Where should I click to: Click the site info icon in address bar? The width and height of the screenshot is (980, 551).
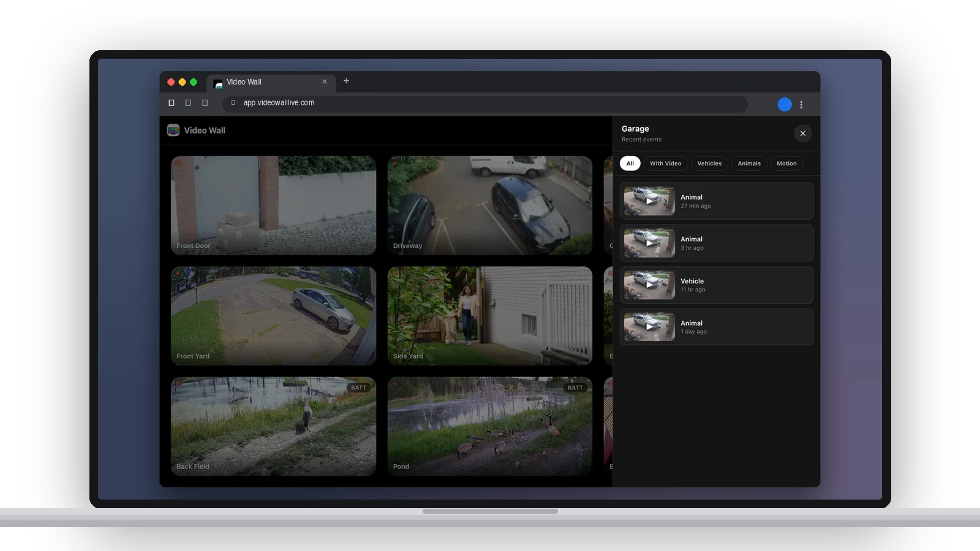pyautogui.click(x=233, y=103)
